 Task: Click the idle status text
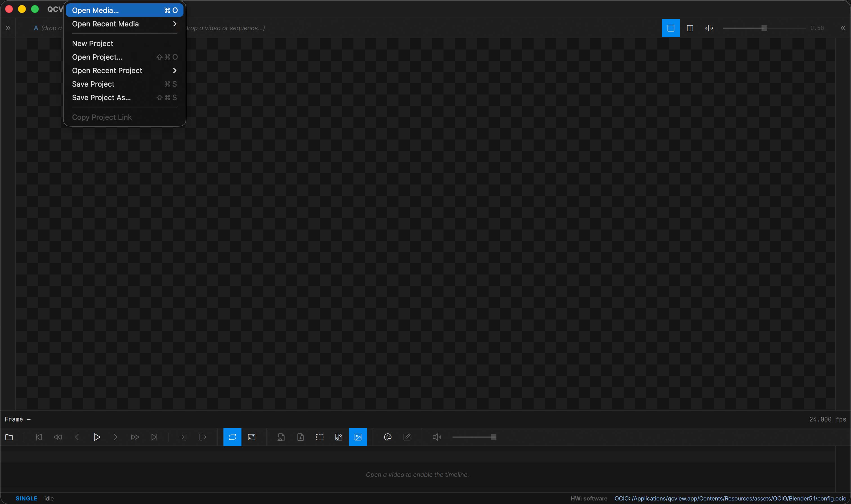(49, 499)
